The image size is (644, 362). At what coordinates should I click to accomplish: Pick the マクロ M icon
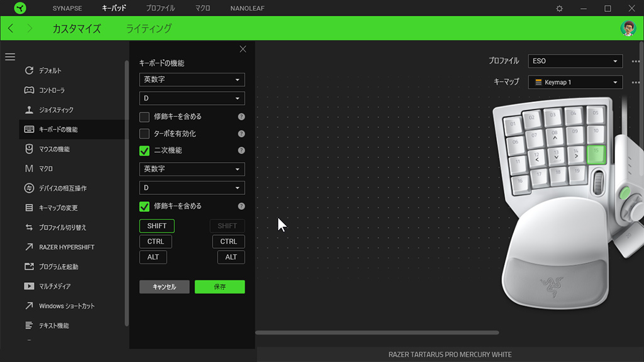(29, 168)
